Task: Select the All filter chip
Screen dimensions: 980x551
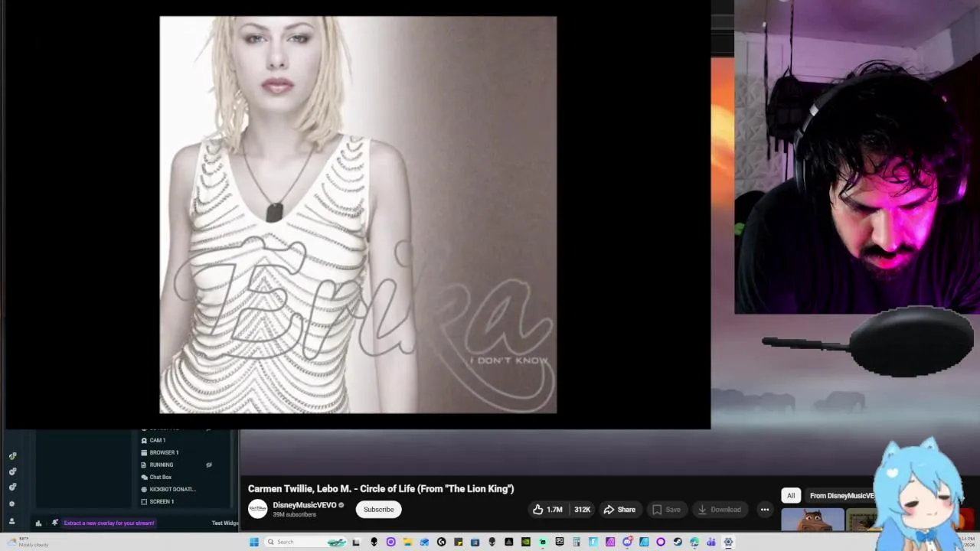Action: [791, 495]
